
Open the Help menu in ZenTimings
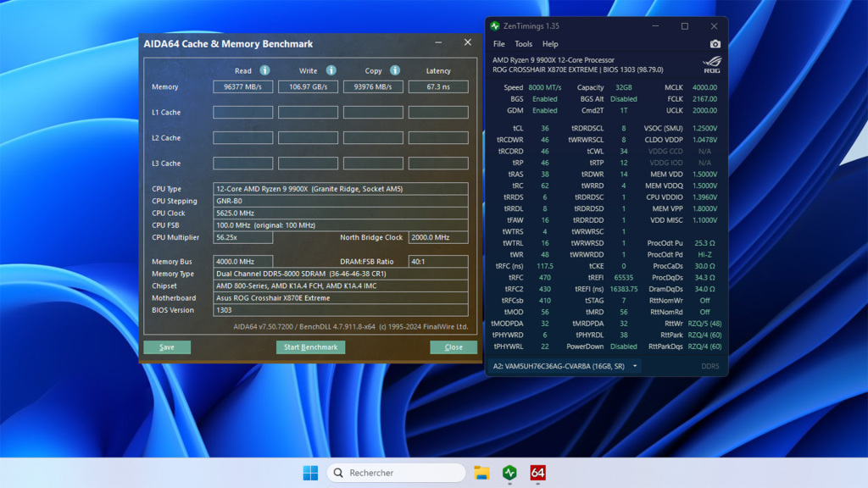click(549, 44)
